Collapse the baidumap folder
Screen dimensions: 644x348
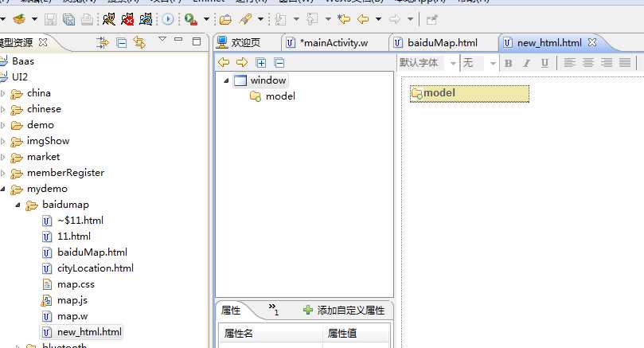(18, 205)
